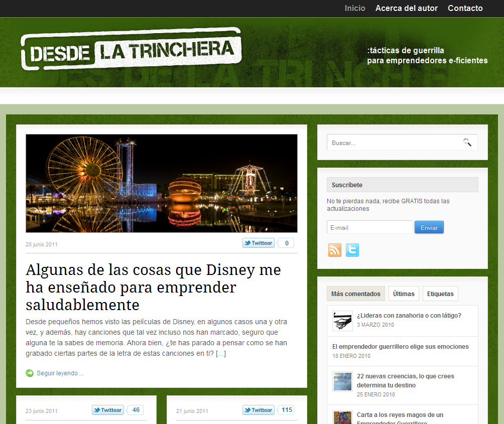The height and width of the screenshot is (424, 504).
Task: Go to Inicio menu item
Action: pyautogui.click(x=355, y=9)
